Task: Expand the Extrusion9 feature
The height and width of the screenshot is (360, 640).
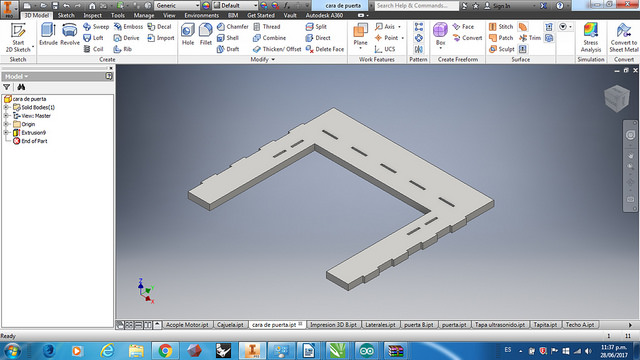Action: (x=6, y=133)
